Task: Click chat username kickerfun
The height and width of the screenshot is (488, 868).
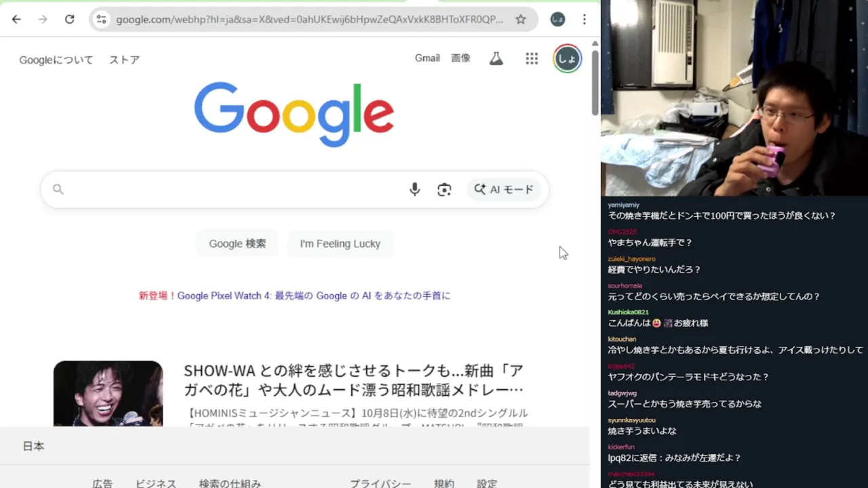Action: click(x=621, y=447)
